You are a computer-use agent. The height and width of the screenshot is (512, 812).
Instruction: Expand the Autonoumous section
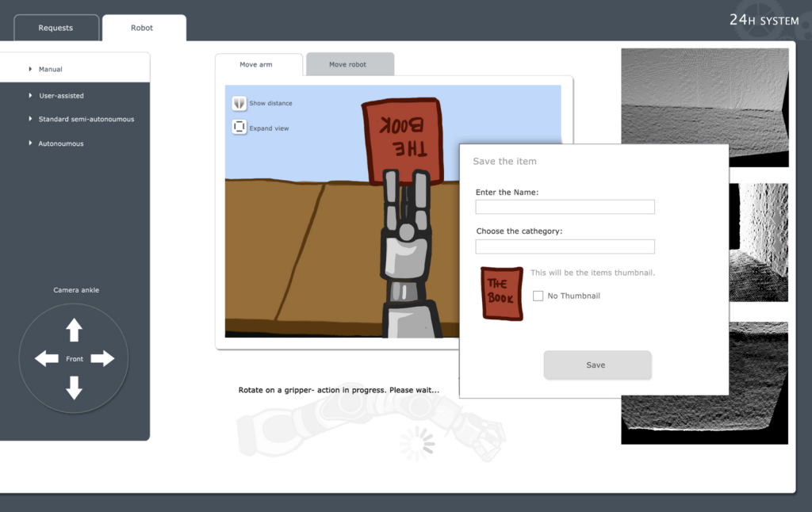(x=60, y=144)
